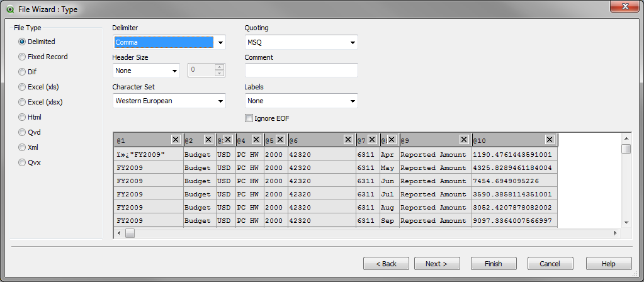Click the horizontal scrollbar left arrow

119,233
